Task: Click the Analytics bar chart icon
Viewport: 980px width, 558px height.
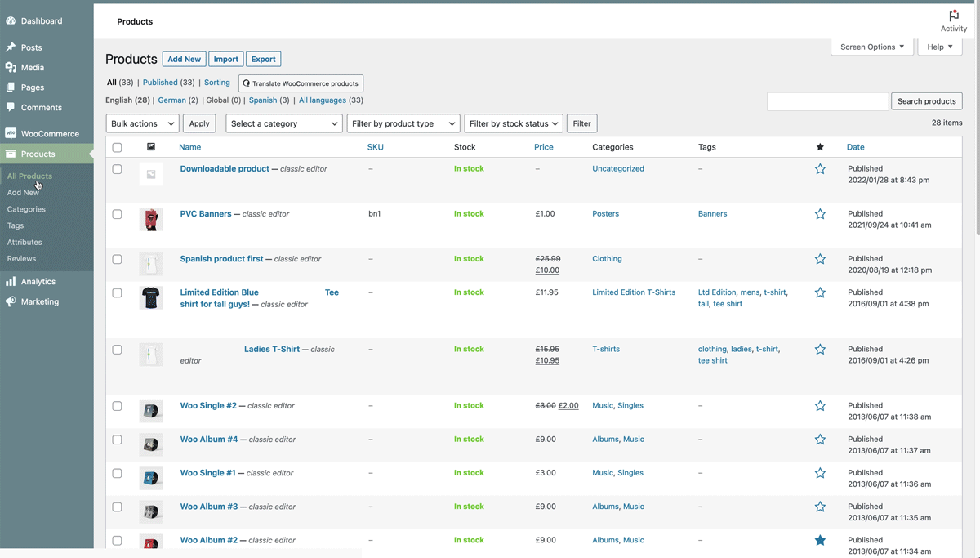Action: 11,281
